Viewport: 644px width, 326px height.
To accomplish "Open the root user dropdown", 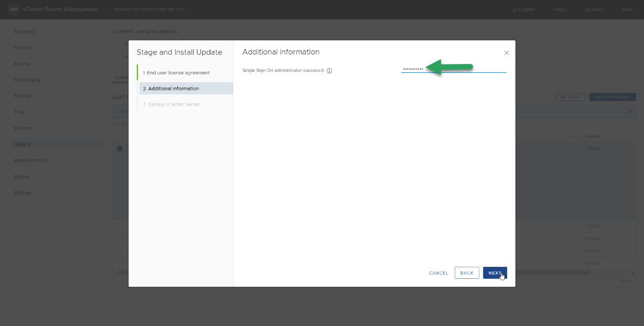I will (629, 9).
